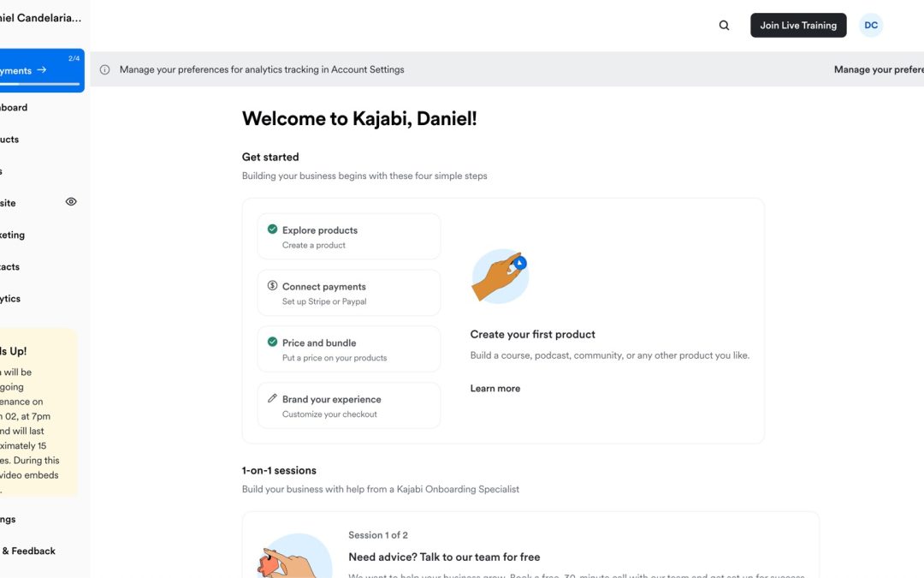Open Contacts in the sidebar
924x578 pixels.
tap(9, 266)
